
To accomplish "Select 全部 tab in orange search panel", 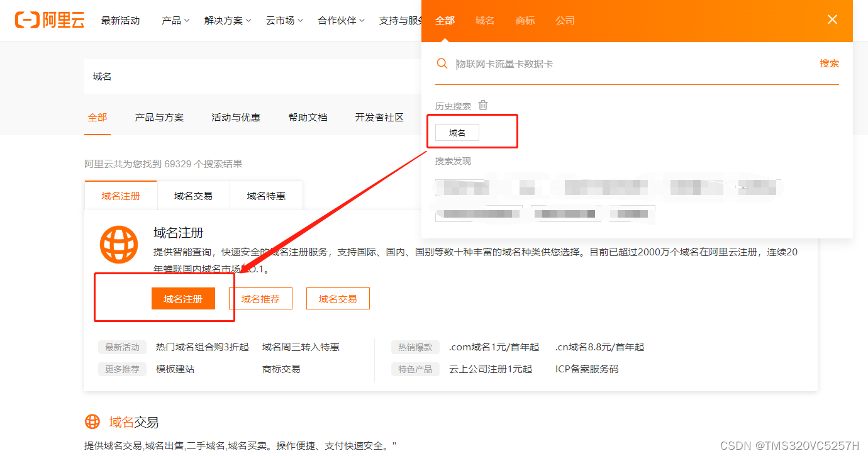I will 445,21.
